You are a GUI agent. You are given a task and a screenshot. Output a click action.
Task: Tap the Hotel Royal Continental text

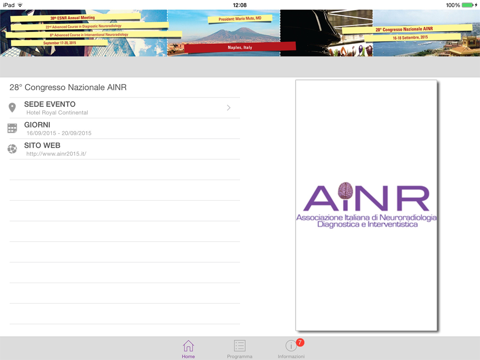[x=57, y=113]
